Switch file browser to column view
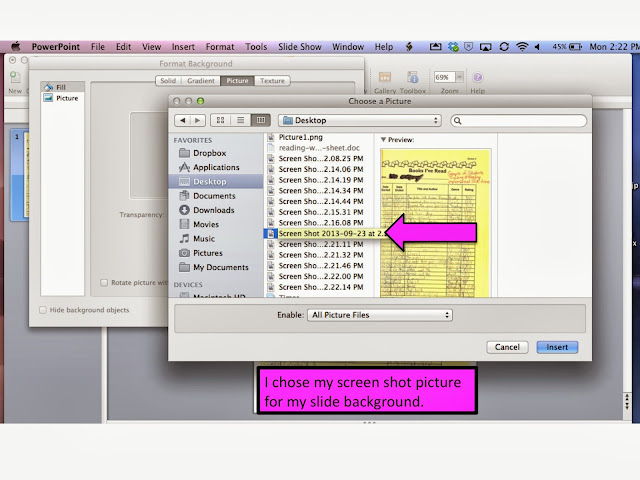 click(x=260, y=120)
